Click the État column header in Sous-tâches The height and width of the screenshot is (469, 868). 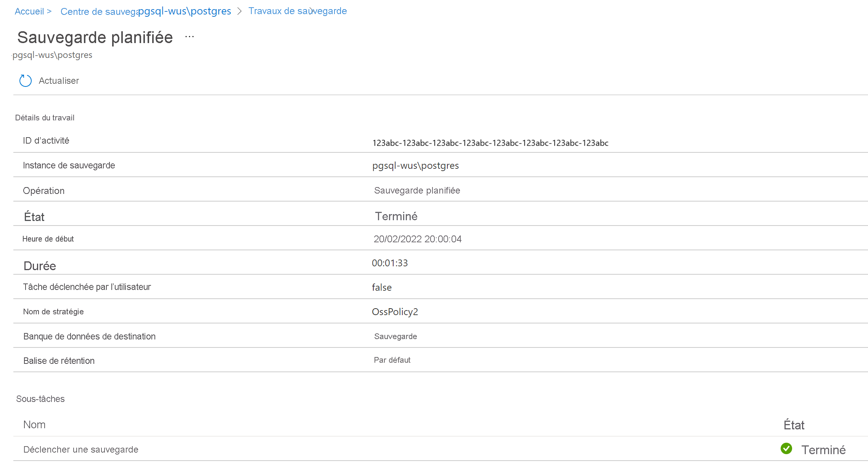coord(794,425)
